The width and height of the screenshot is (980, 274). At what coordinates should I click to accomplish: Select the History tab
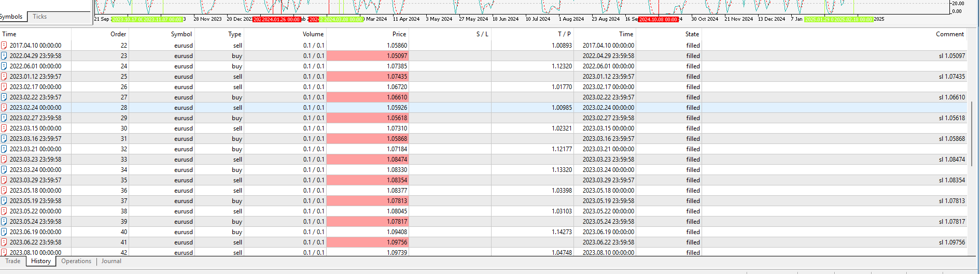(41, 261)
